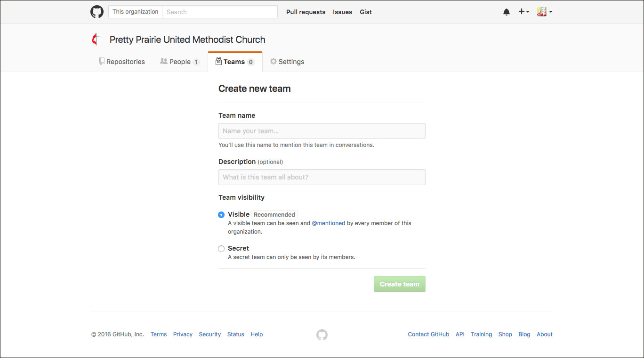
Task: Follow the @mentioned link
Action: click(329, 223)
